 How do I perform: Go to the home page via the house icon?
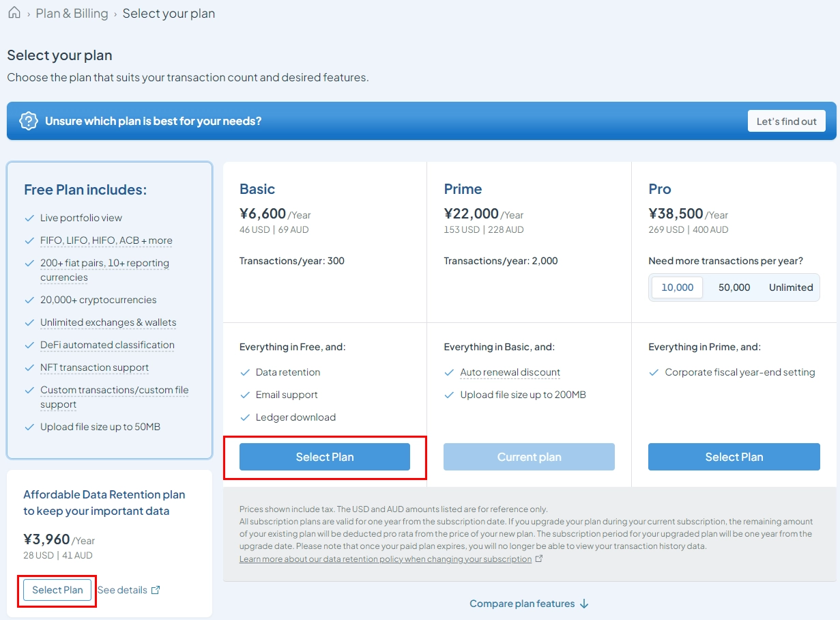coord(14,13)
